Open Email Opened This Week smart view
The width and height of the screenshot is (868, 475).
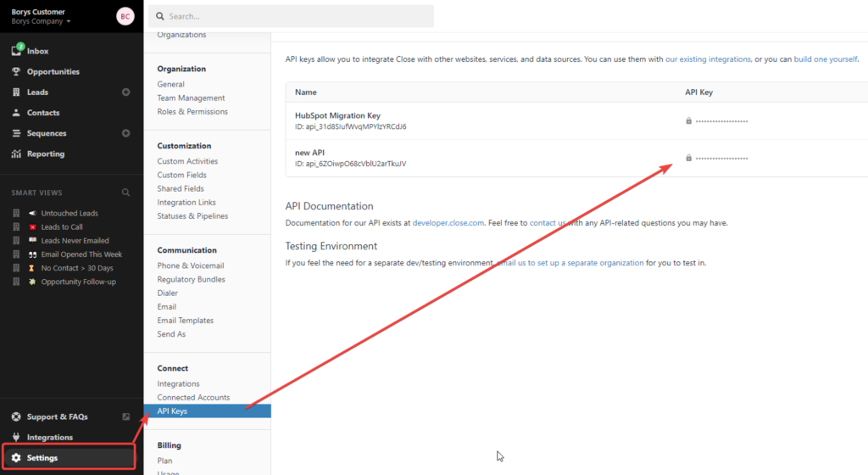[x=81, y=254]
